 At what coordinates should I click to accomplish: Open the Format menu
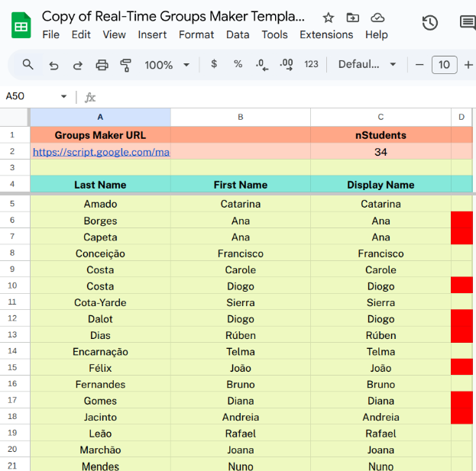click(x=196, y=34)
